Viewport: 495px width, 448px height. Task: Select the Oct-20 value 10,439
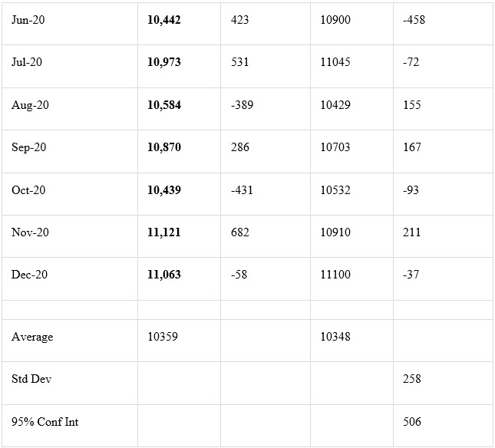pyautogui.click(x=163, y=190)
